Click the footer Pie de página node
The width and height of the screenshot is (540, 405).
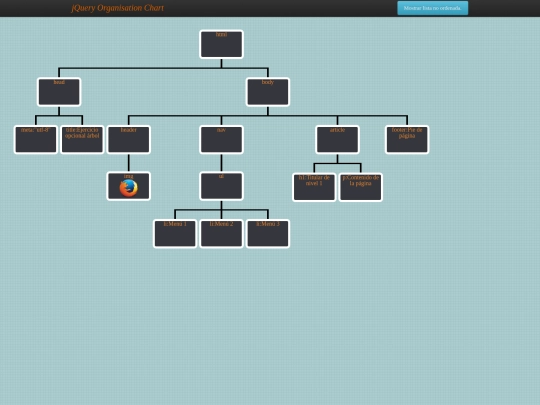407,139
